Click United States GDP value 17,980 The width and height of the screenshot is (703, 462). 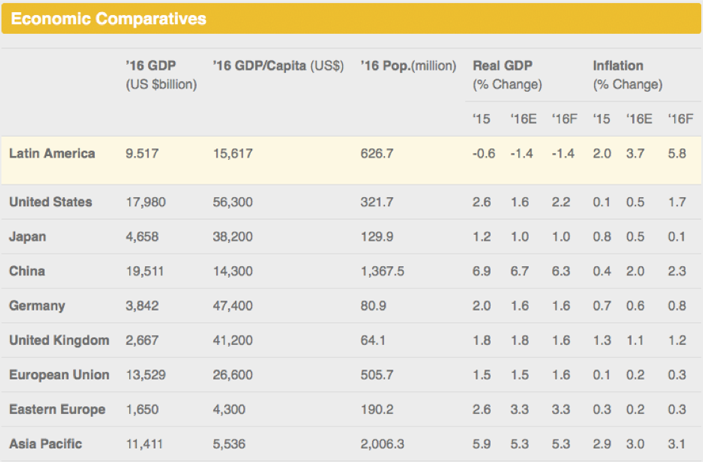click(146, 202)
